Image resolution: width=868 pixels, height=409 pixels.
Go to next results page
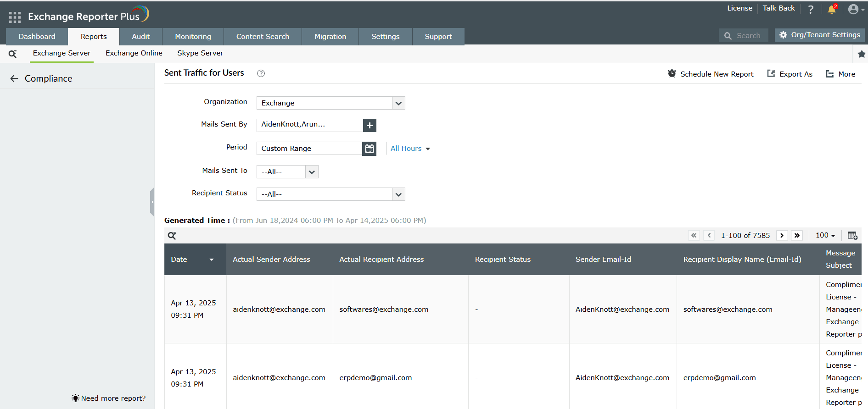click(x=782, y=235)
